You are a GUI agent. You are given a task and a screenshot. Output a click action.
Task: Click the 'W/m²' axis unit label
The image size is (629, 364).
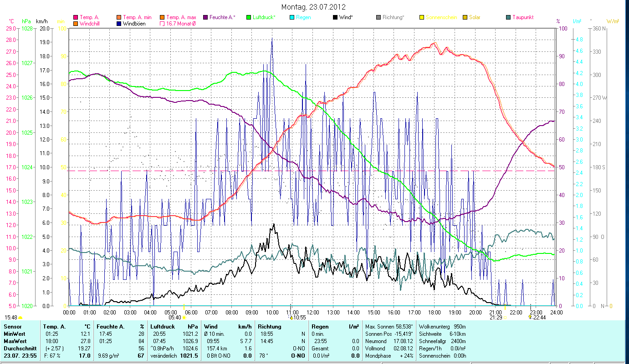tap(613, 21)
